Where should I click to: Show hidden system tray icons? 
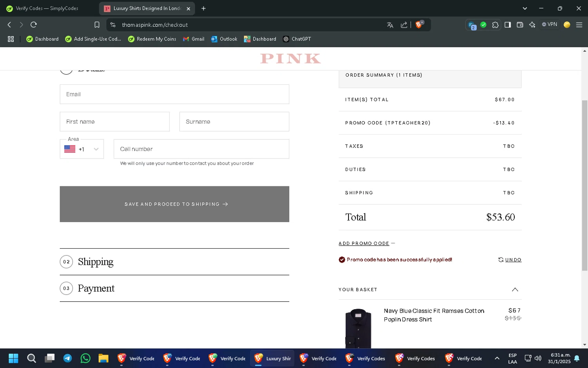(497, 358)
